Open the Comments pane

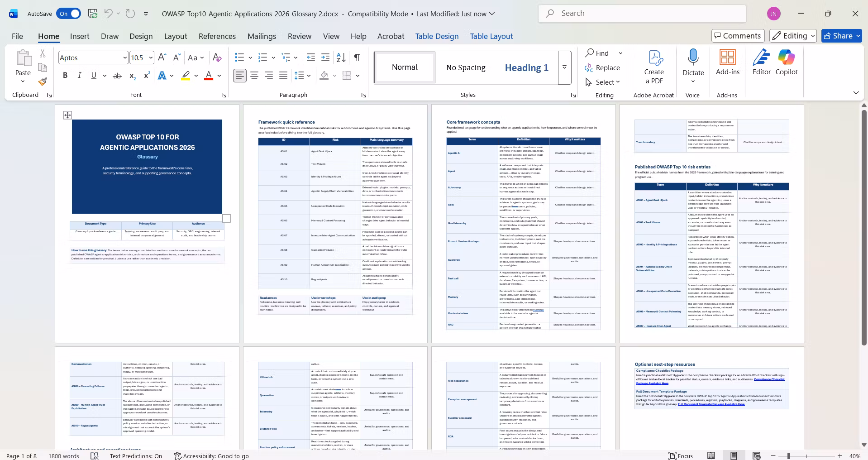[x=738, y=36]
